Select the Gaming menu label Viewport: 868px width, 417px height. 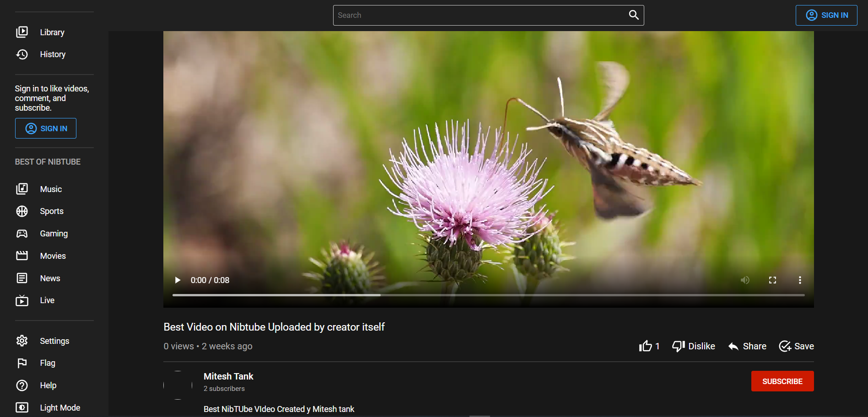pyautogui.click(x=54, y=234)
